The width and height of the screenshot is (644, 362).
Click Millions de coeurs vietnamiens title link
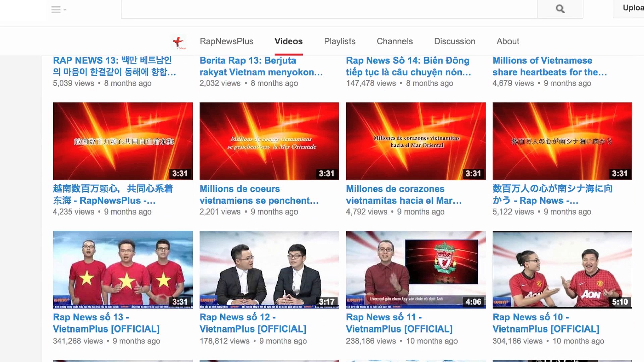[259, 195]
